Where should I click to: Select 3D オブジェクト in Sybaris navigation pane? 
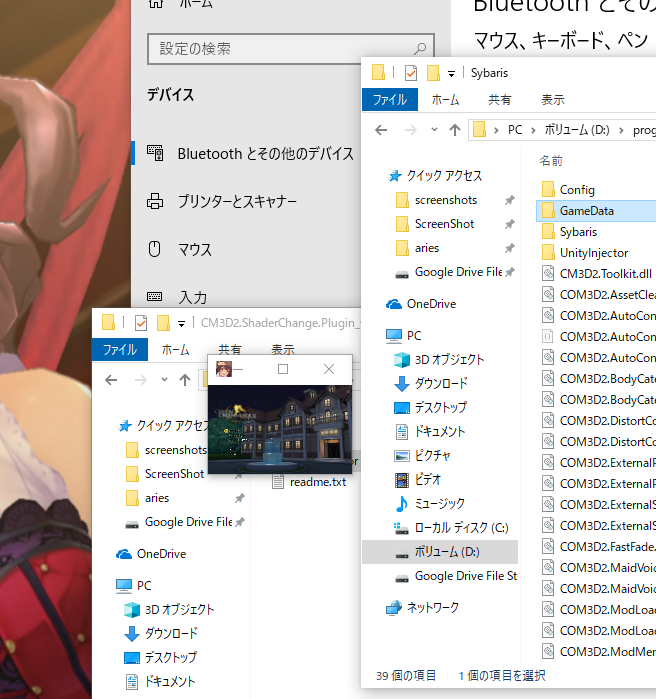[x=449, y=360]
